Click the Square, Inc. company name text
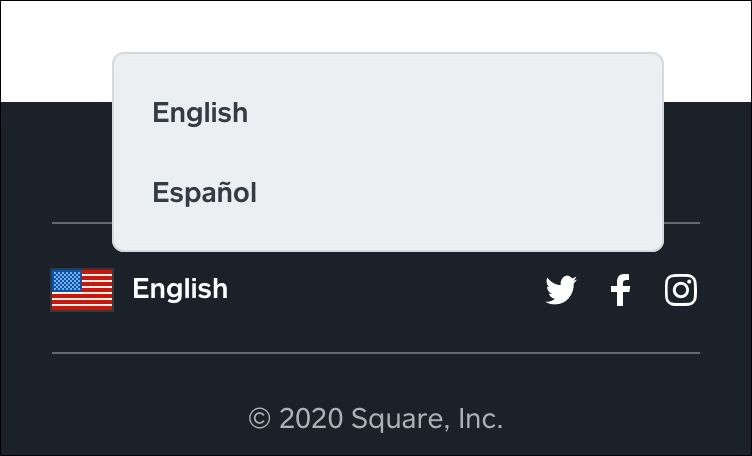752x456 pixels. [x=427, y=419]
